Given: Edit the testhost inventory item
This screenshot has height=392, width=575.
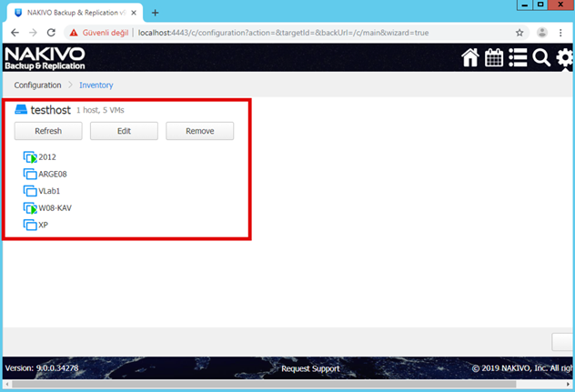Looking at the screenshot, I should point(124,131).
